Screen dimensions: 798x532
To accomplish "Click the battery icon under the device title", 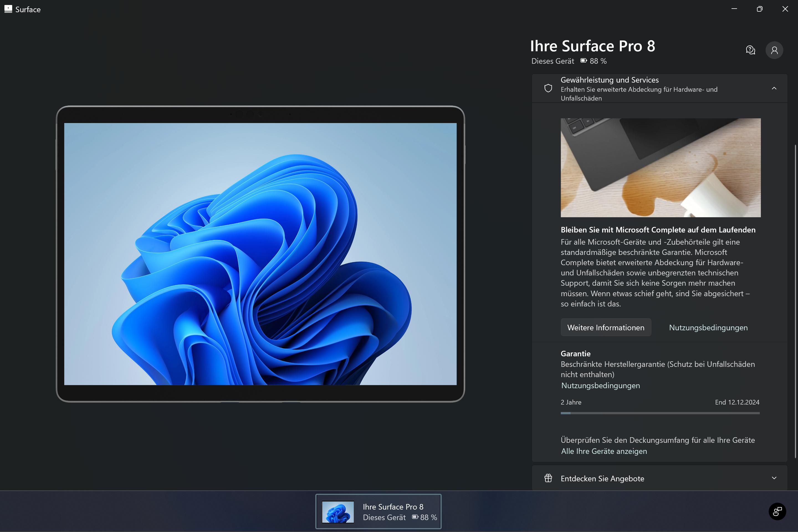I will [x=584, y=61].
